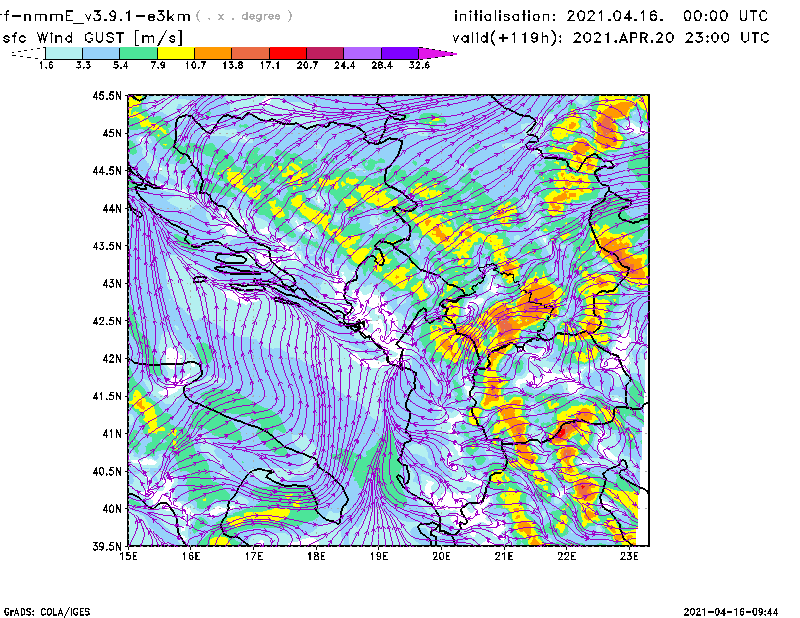Click the legend value 32.6
This screenshot has height=618, width=800.
[419, 65]
